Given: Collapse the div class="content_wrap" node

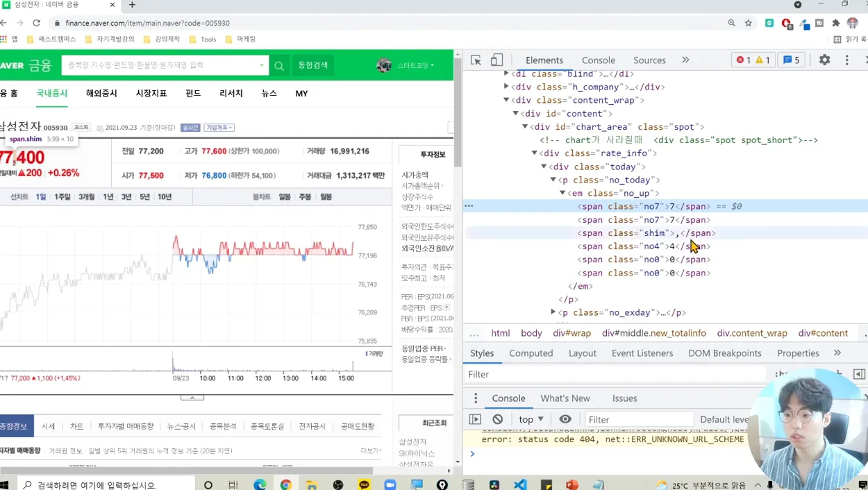Looking at the screenshot, I should tap(506, 100).
